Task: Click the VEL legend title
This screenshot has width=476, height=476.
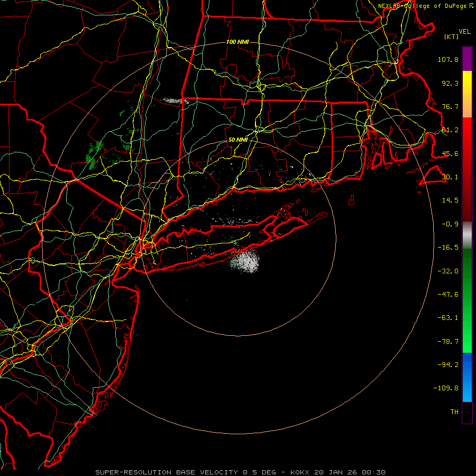Action: pos(464,32)
